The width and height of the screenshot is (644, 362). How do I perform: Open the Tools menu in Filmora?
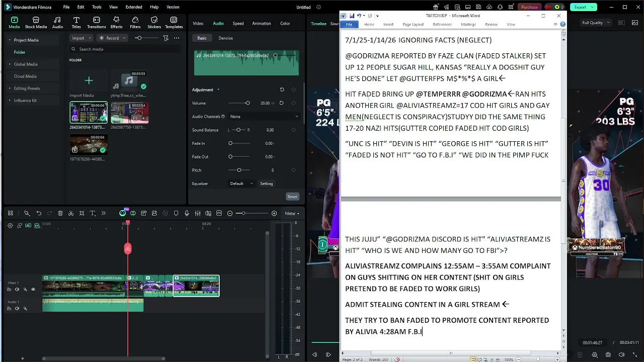pos(97,7)
